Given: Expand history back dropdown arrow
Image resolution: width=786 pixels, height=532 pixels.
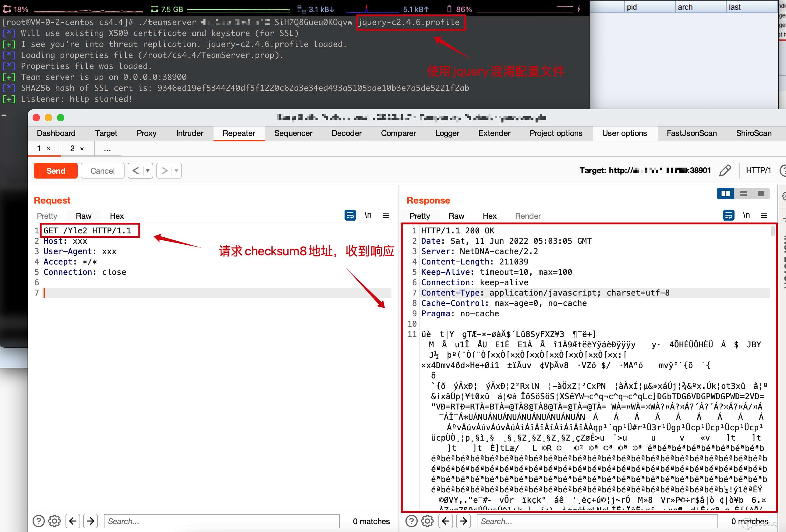Looking at the screenshot, I should (x=148, y=170).
